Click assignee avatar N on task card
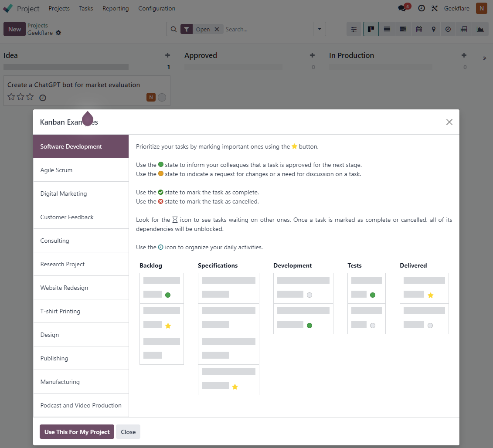Viewport: 493px width, 448px height. pyautogui.click(x=151, y=98)
